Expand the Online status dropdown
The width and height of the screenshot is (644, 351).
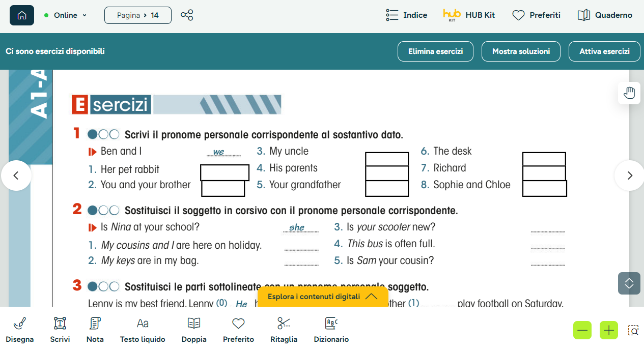point(65,15)
